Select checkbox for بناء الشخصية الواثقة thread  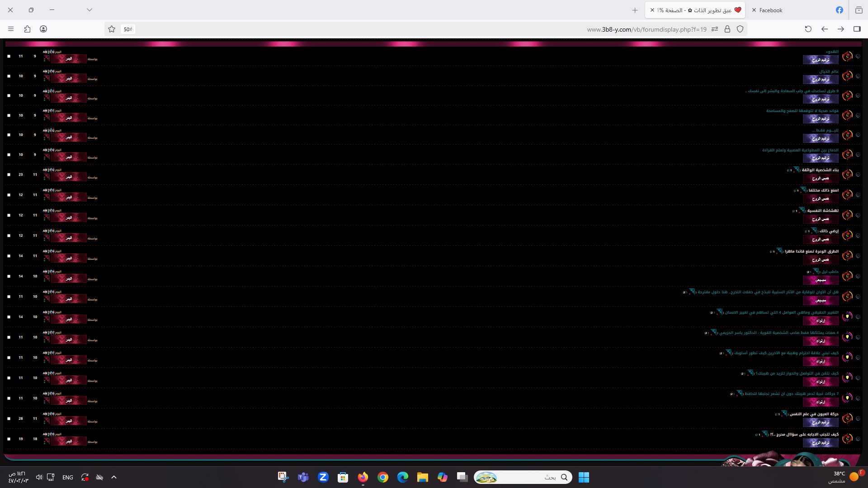[x=9, y=174]
